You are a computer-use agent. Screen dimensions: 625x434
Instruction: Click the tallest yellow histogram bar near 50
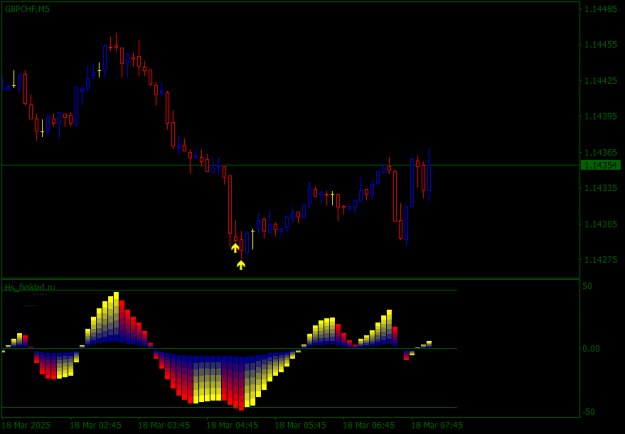point(116,317)
